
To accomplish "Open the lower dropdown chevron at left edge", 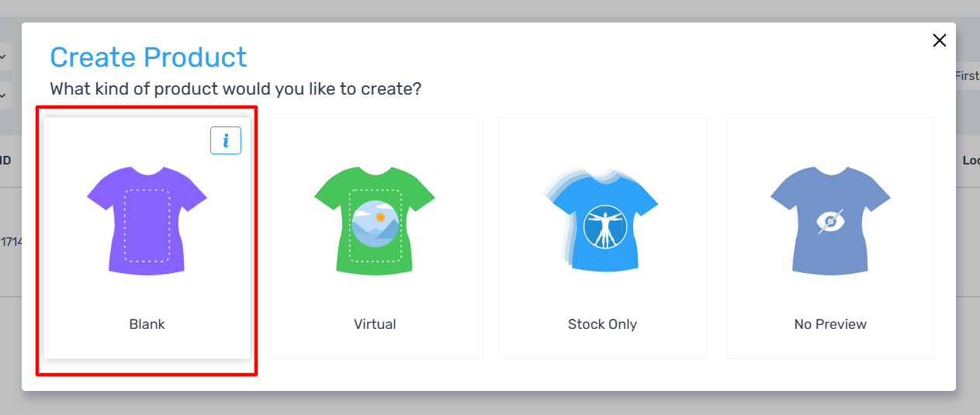I will tap(4, 95).
